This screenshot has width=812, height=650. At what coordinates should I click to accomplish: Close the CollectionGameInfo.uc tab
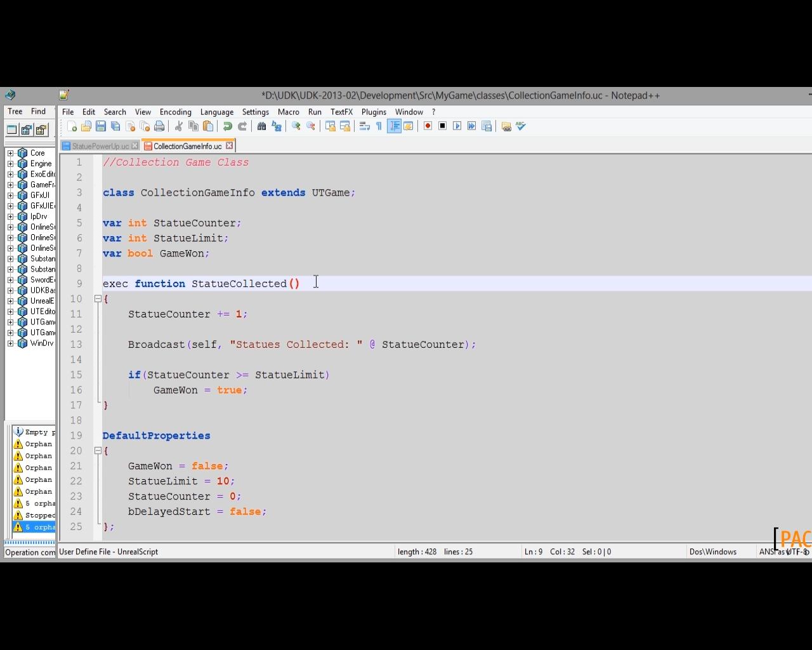230,146
